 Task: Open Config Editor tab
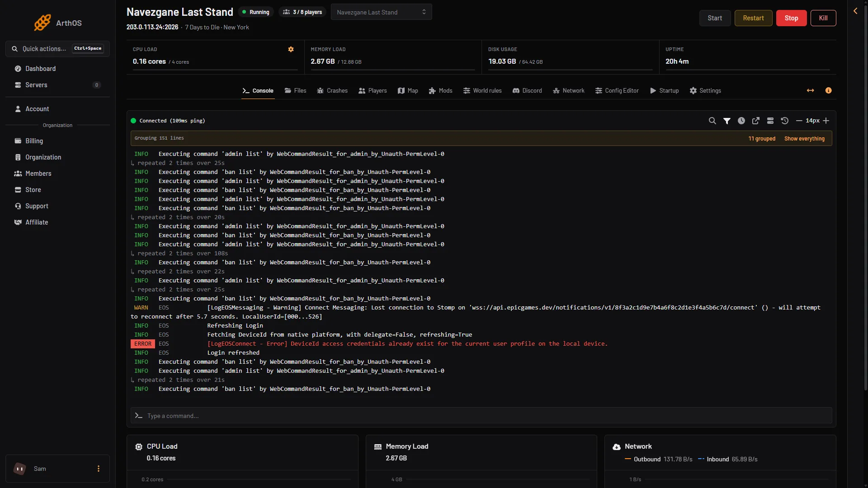tap(617, 91)
